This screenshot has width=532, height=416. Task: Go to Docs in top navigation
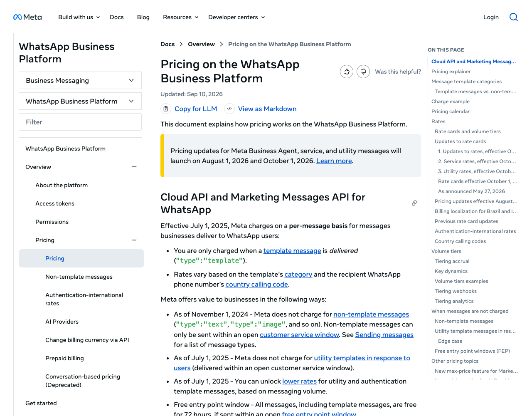point(117,17)
